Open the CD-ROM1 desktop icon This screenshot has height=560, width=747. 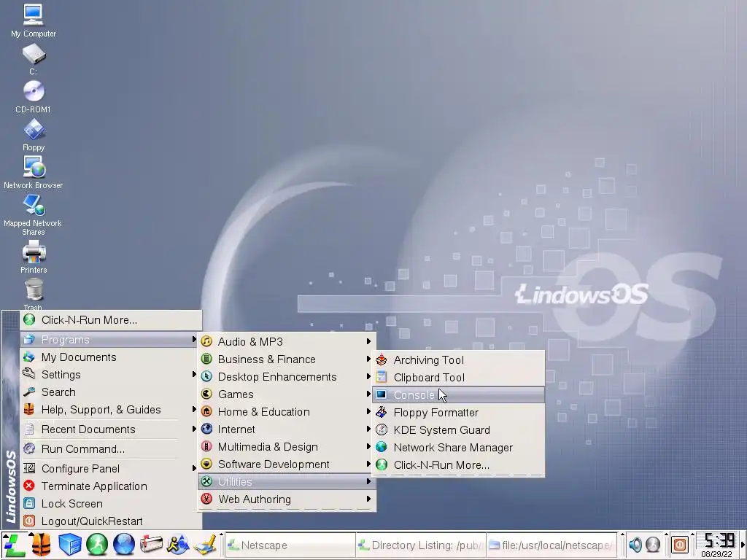pos(34,97)
